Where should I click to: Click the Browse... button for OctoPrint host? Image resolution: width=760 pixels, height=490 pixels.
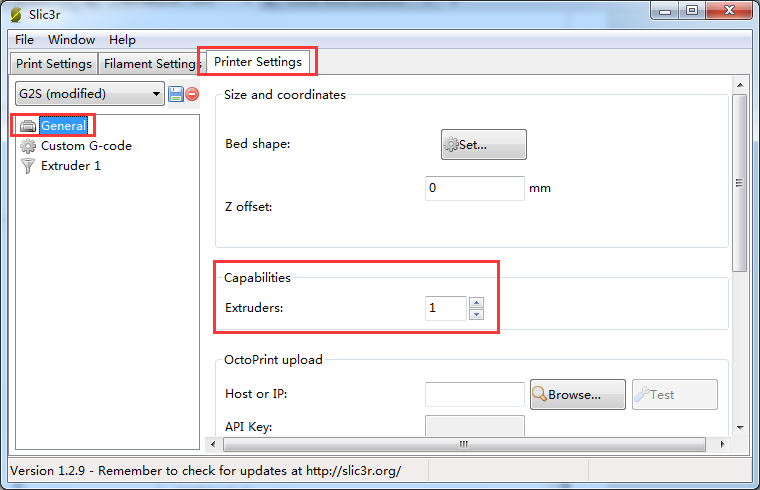tap(578, 395)
